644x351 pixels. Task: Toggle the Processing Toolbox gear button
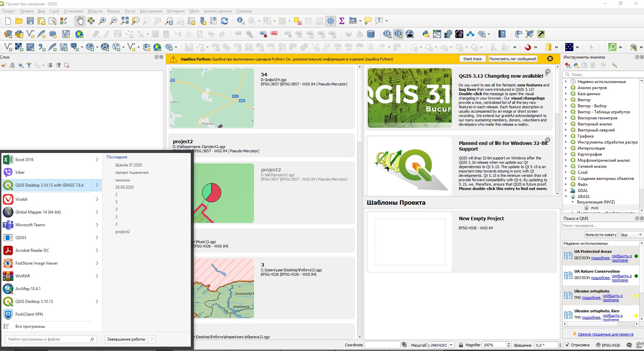331,21
